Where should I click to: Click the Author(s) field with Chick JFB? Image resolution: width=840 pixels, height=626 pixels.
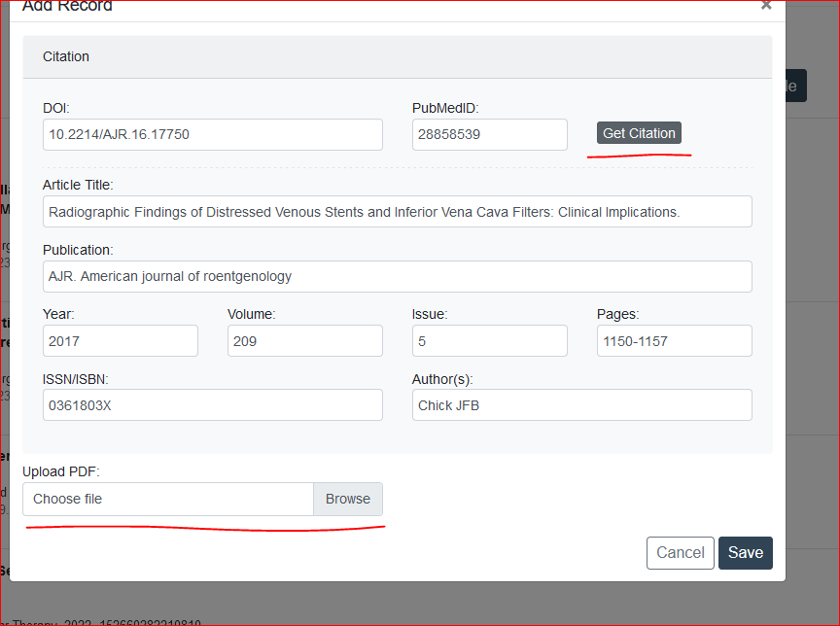[x=581, y=404]
